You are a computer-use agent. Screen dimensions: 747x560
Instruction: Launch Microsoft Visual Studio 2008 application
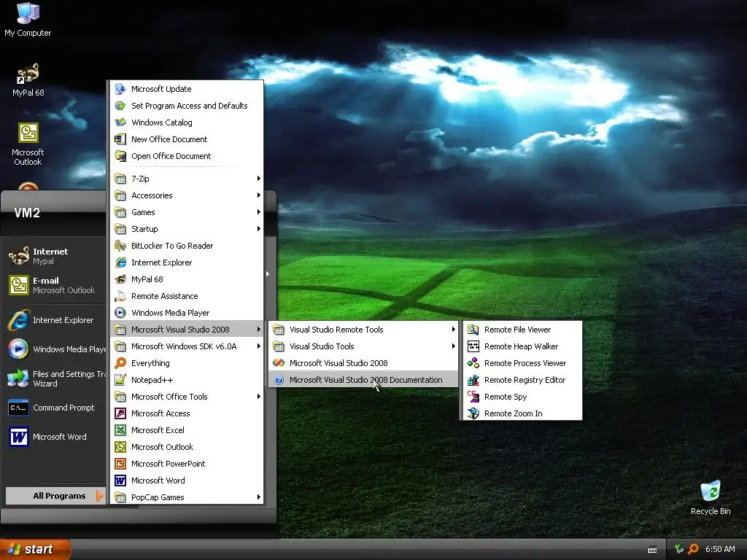point(363,363)
